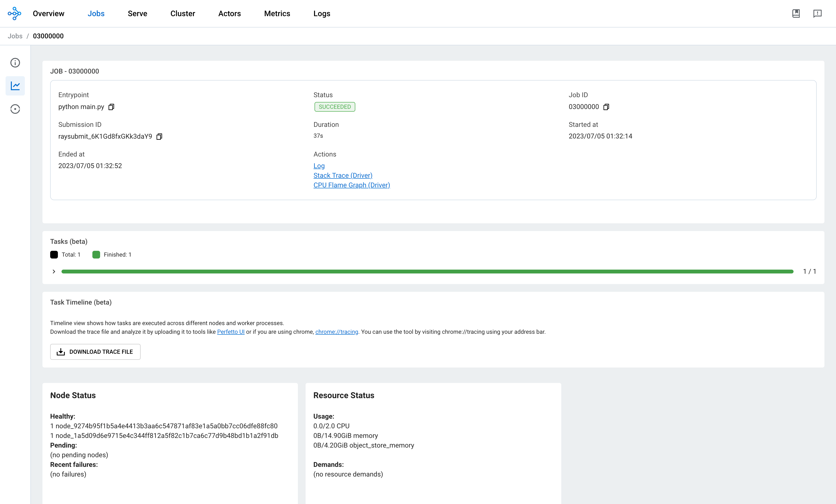Open the Actors tab

pyautogui.click(x=229, y=13)
